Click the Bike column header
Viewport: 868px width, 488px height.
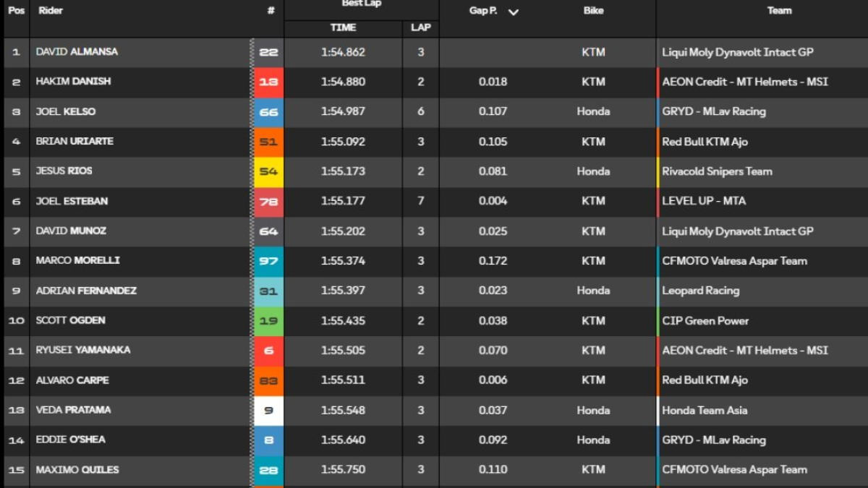click(594, 11)
